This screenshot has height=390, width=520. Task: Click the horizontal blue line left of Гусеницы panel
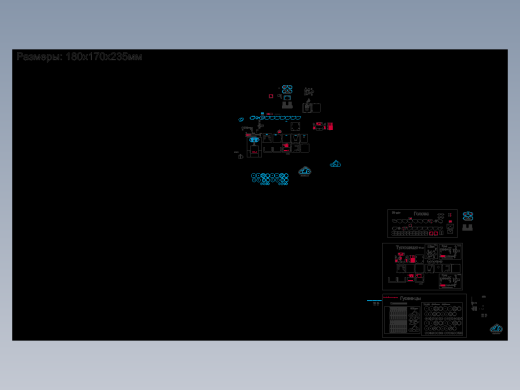(374, 301)
